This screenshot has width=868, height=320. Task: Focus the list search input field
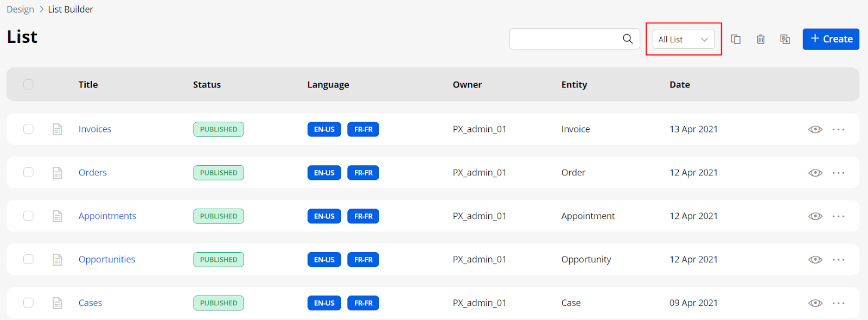[564, 39]
